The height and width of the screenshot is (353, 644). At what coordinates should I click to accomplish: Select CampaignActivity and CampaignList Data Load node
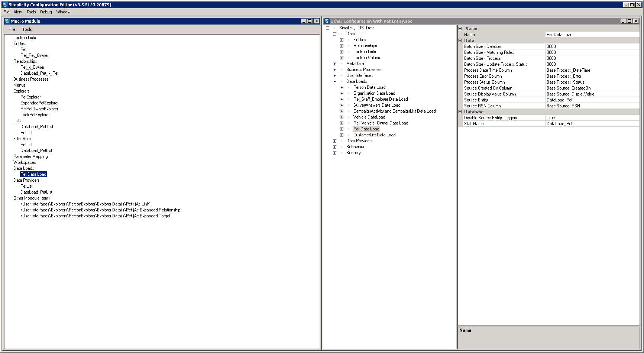coord(394,111)
